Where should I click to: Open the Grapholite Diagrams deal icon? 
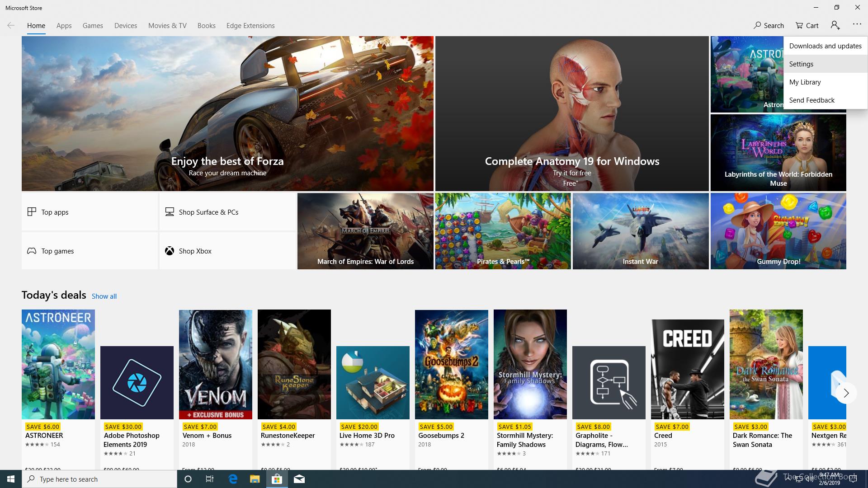(609, 383)
